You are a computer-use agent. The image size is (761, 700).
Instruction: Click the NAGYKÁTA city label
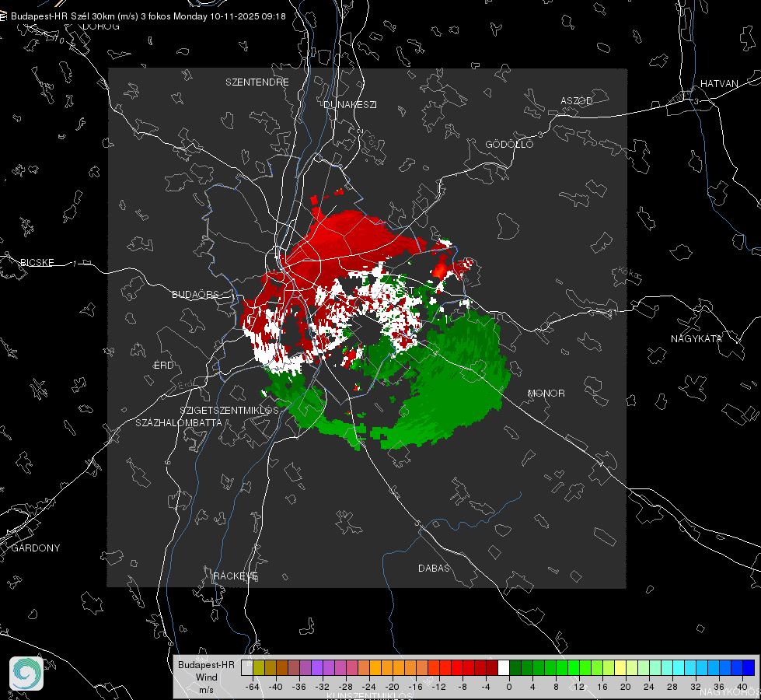696,339
